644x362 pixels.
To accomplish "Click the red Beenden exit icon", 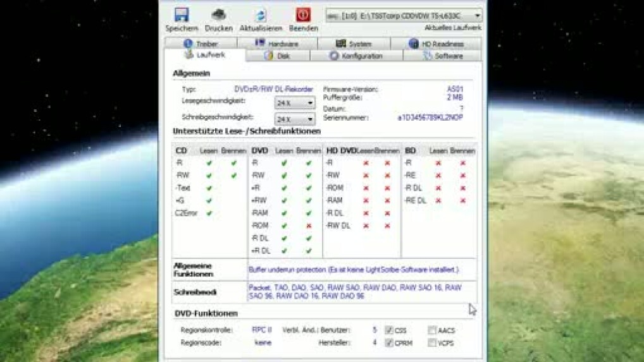I will click(303, 15).
